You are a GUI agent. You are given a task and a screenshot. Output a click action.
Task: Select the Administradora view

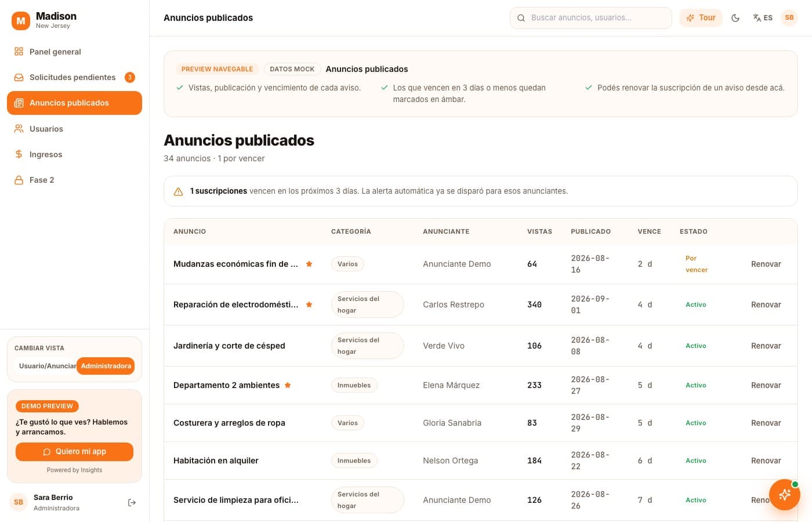click(106, 366)
